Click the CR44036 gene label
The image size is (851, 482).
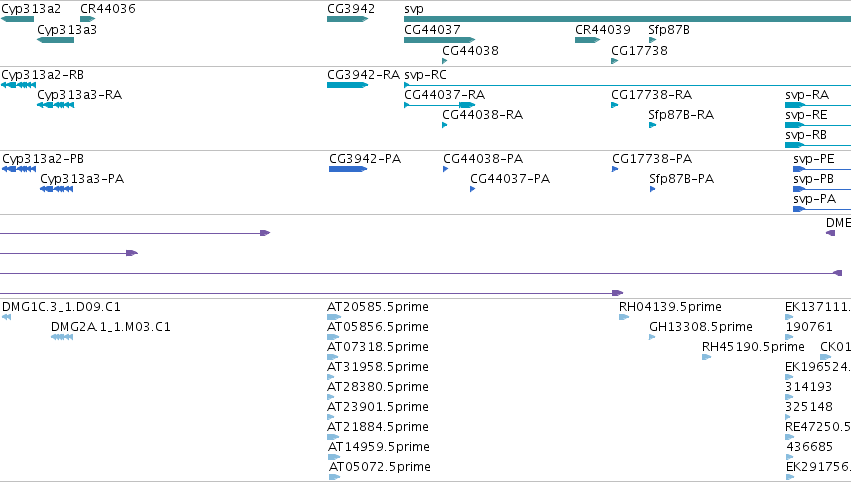tap(108, 9)
